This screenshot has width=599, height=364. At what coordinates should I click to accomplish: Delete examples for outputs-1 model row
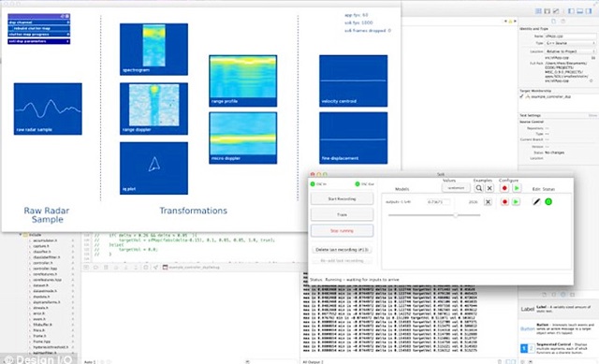click(x=488, y=202)
